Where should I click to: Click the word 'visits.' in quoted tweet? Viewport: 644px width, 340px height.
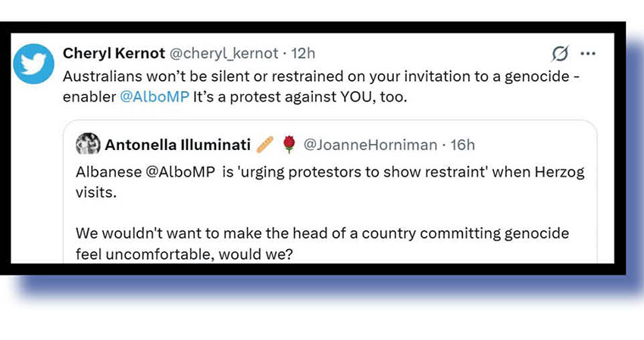tap(95, 192)
